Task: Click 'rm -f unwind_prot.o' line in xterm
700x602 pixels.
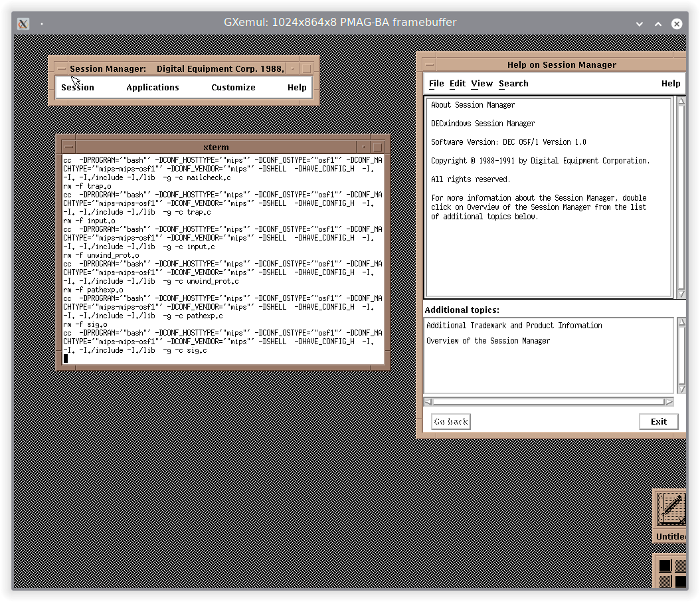Action: click(101, 255)
